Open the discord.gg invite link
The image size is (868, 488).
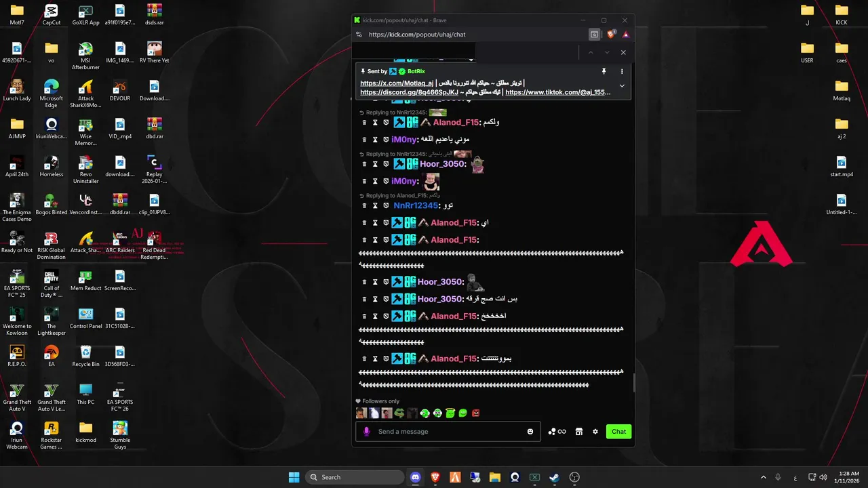pos(409,92)
